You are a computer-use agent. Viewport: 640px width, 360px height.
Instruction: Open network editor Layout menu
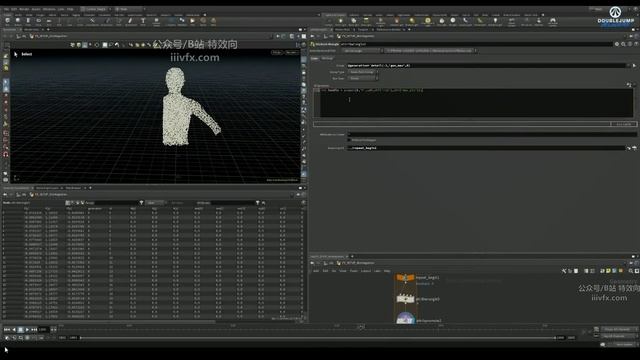point(366,271)
